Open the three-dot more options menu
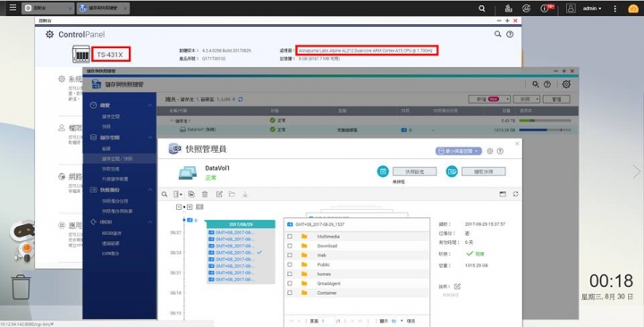644x327 pixels. tap(614, 8)
